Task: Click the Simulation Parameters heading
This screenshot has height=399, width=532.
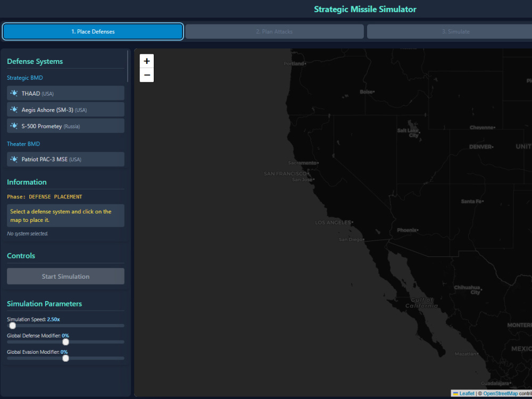Action: pos(45,304)
